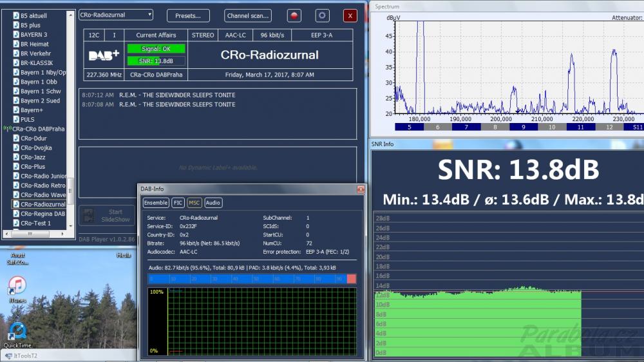
Task: Select B5 aktuell station in list
Action: coord(33,15)
